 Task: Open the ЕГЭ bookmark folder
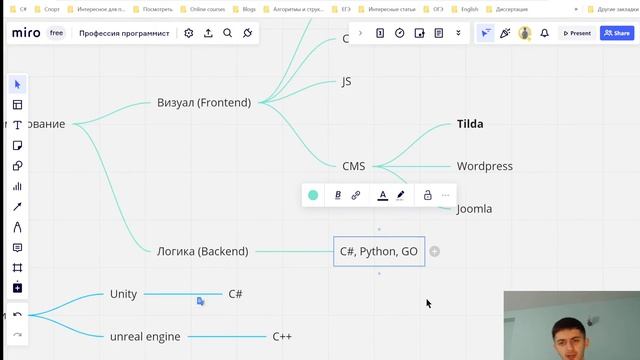341,9
